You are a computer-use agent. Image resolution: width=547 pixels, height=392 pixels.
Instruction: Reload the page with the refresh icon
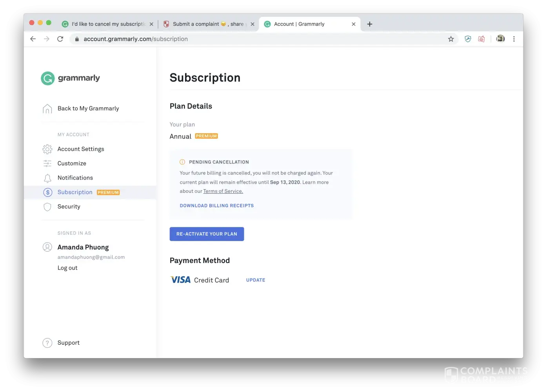(x=60, y=39)
